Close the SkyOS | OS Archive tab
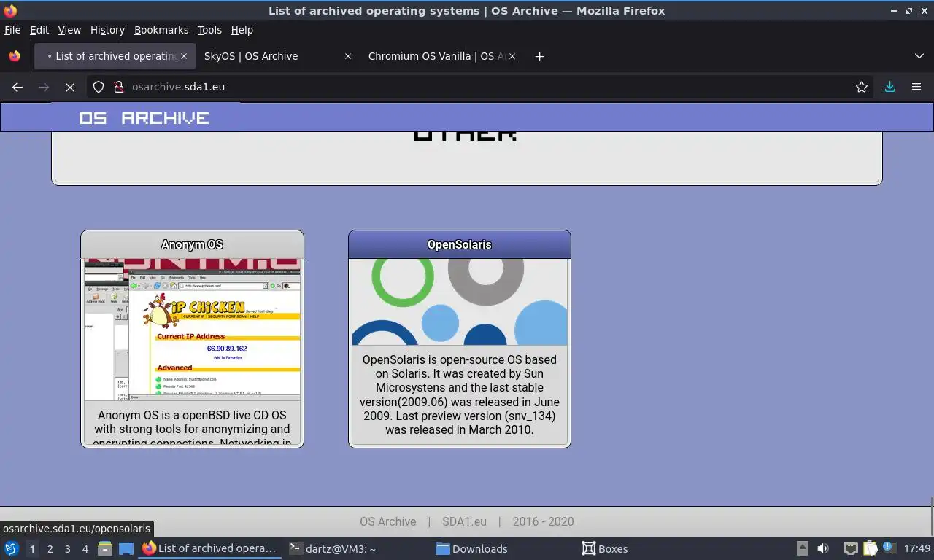Image resolution: width=934 pixels, height=560 pixels. point(348,56)
